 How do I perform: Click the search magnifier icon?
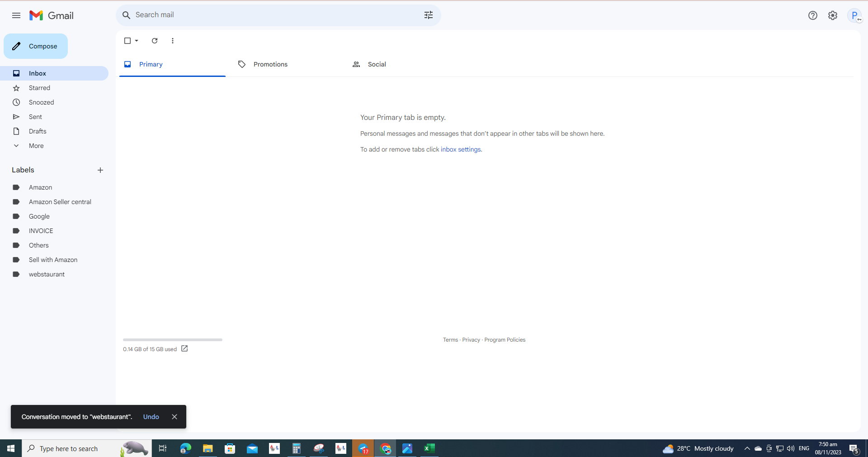point(127,15)
